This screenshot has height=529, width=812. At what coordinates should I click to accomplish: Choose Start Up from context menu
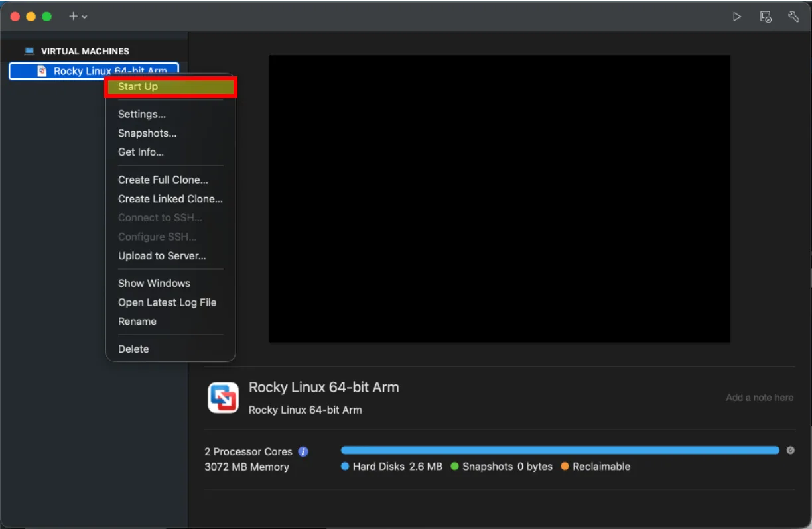coord(170,87)
